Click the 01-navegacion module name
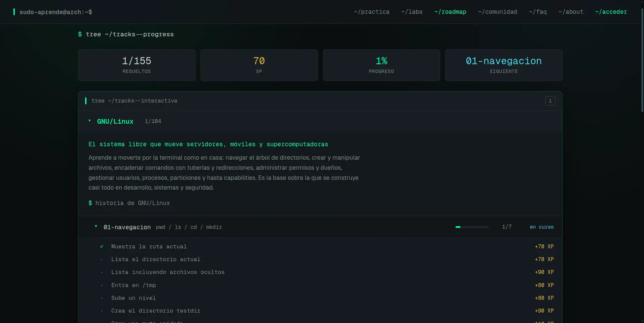This screenshot has width=644, height=323. click(127, 227)
